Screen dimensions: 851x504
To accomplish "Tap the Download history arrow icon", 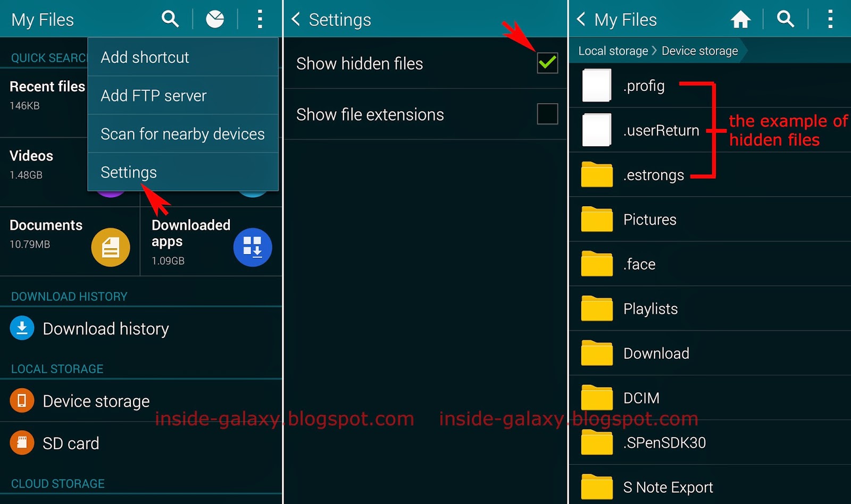I will pyautogui.click(x=22, y=329).
